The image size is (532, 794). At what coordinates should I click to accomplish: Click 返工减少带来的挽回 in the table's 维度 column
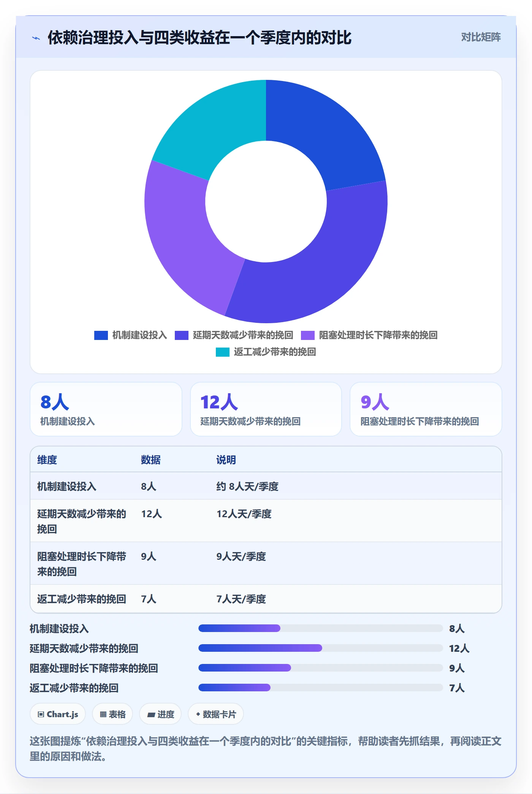click(x=82, y=599)
